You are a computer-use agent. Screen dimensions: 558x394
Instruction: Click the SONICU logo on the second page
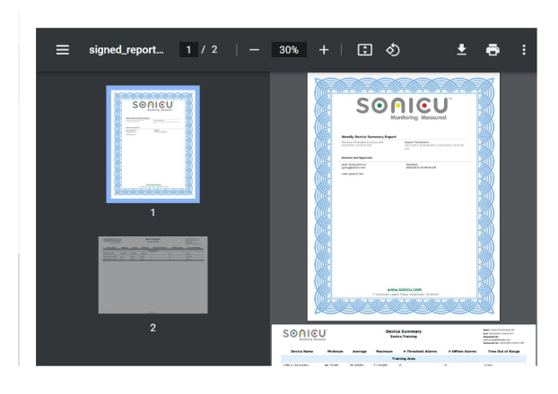[305, 335]
